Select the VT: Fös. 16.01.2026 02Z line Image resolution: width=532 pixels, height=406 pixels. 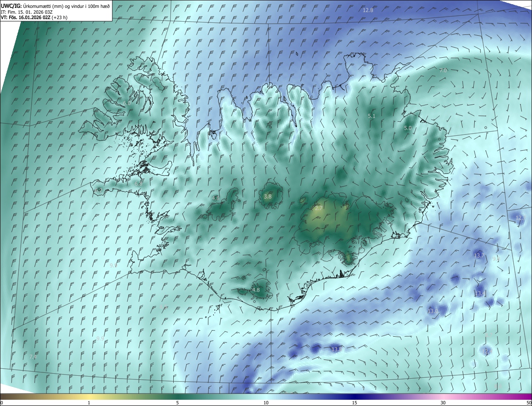34,17
